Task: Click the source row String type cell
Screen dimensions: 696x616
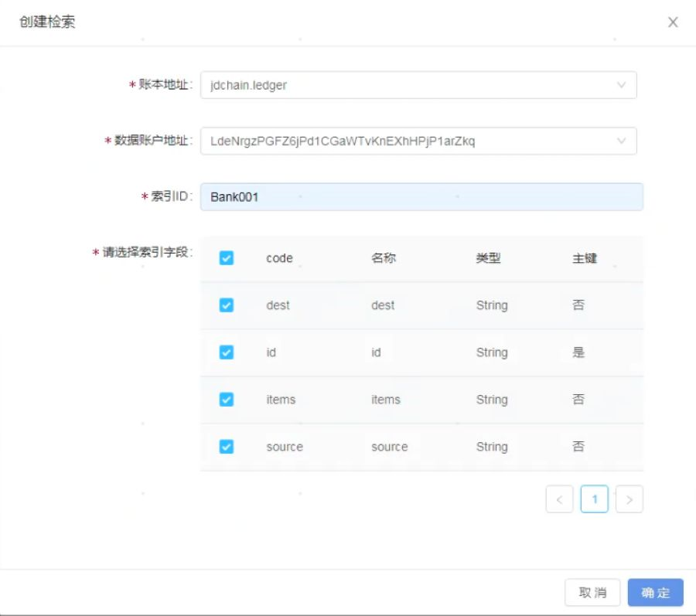Action: click(x=492, y=447)
